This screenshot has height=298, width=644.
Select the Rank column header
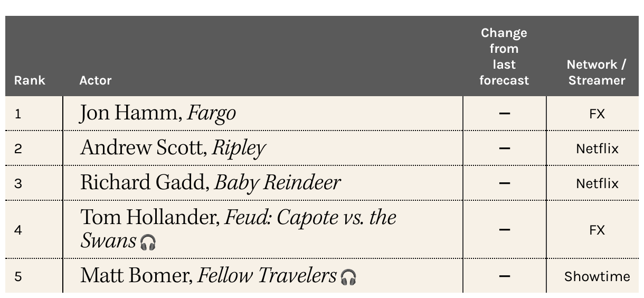[30, 80]
